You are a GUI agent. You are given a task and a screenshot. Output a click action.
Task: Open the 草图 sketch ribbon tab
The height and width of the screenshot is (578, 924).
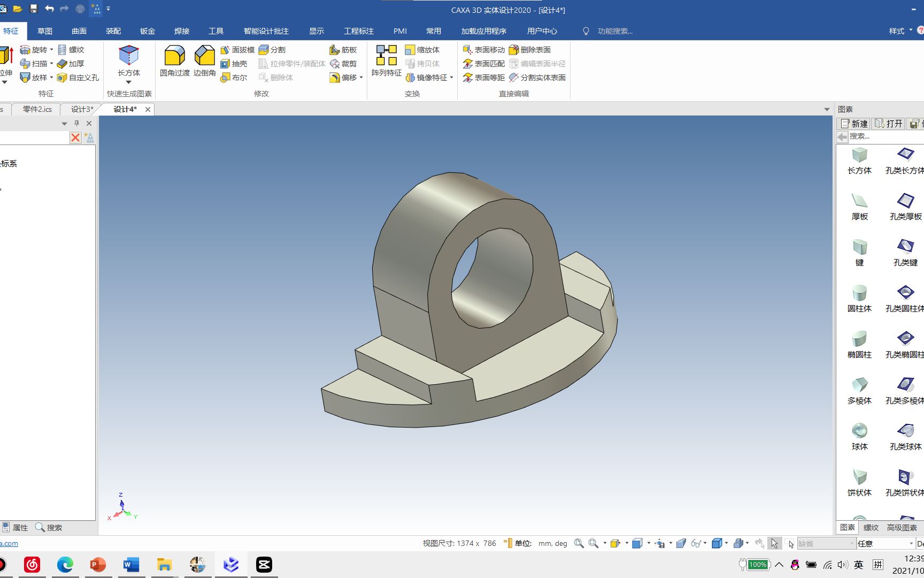pos(45,31)
